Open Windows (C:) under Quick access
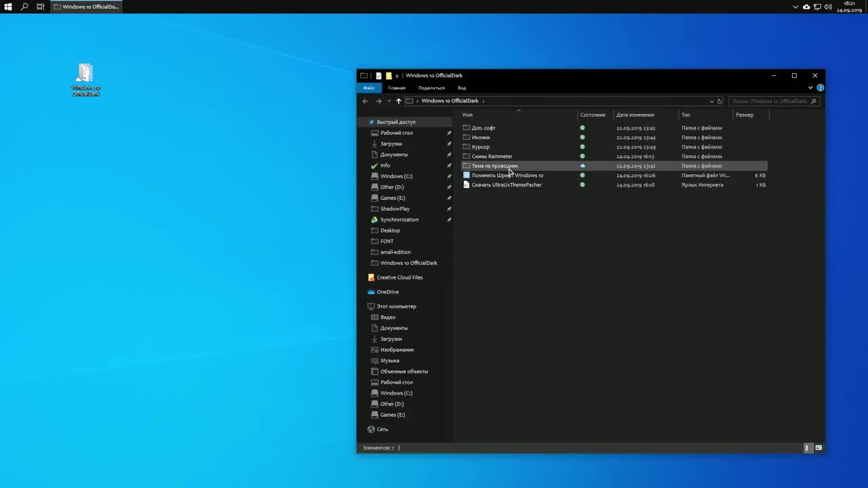This screenshot has height=488, width=868. click(x=396, y=176)
